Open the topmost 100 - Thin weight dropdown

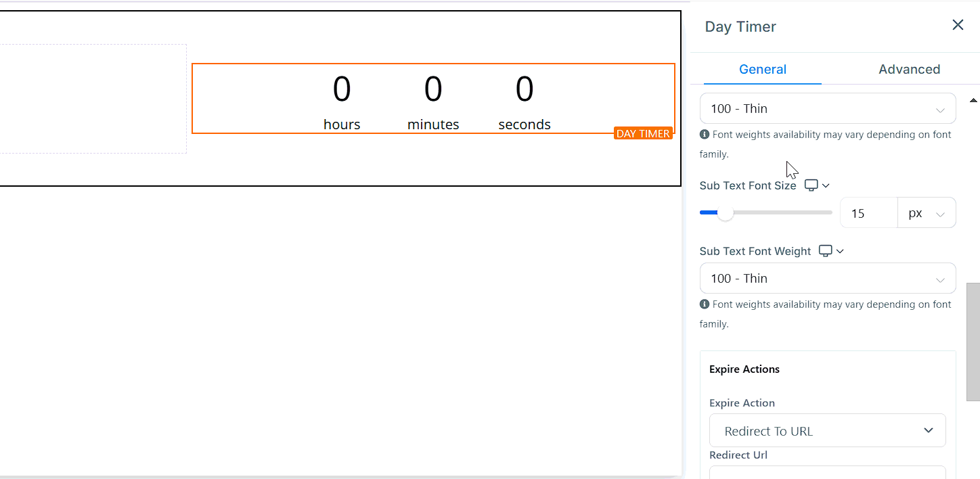[x=827, y=109]
